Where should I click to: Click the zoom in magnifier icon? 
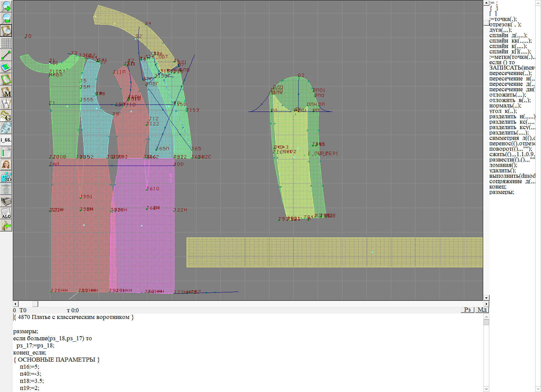coord(6,6)
